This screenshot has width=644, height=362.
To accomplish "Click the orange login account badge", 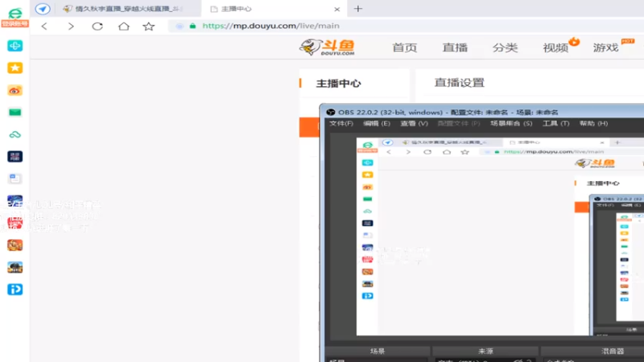I will [14, 24].
